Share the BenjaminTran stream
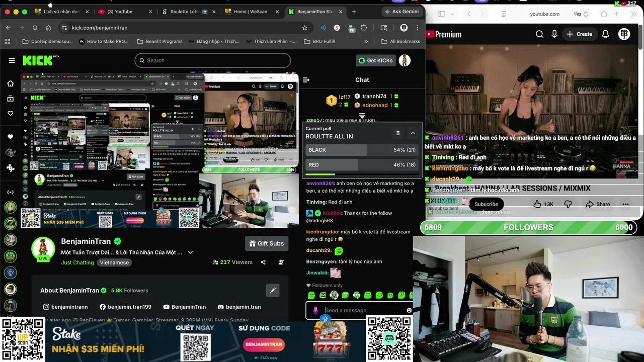This screenshot has width=644, height=362. (x=263, y=262)
